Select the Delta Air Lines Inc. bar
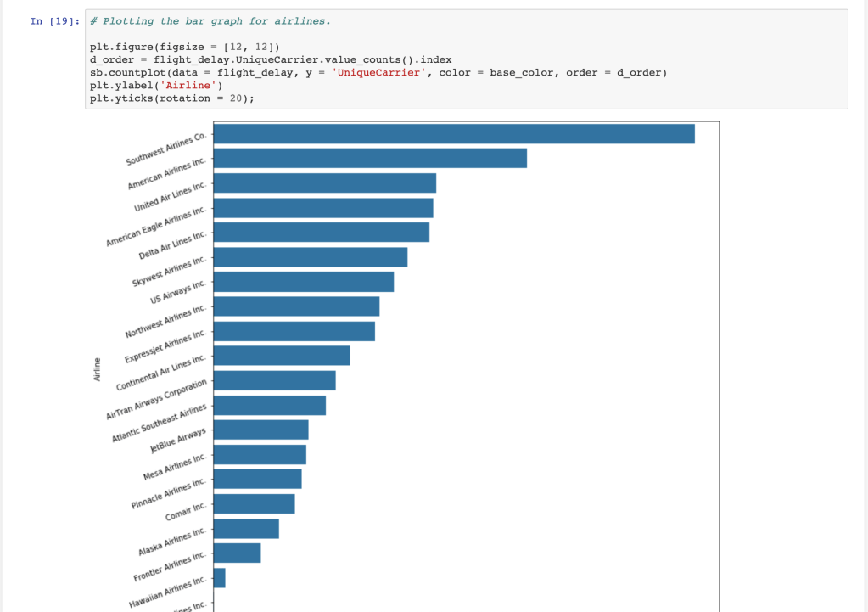 pos(321,233)
